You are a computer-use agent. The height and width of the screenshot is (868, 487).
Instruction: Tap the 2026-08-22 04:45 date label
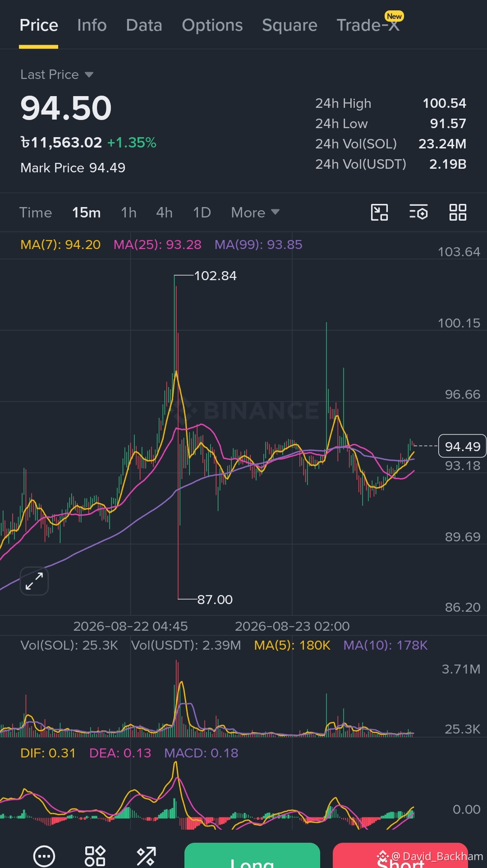130,626
